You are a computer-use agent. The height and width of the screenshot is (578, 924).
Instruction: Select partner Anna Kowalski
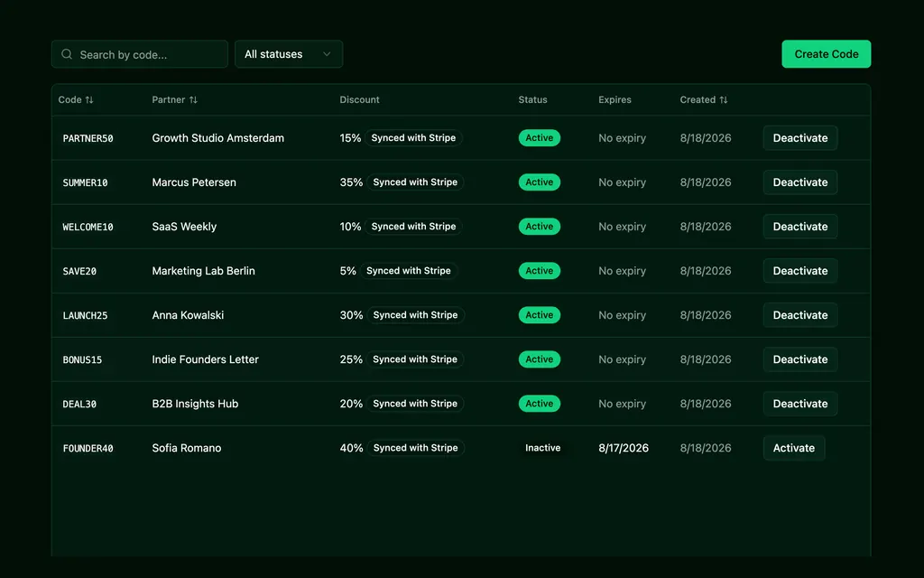188,315
